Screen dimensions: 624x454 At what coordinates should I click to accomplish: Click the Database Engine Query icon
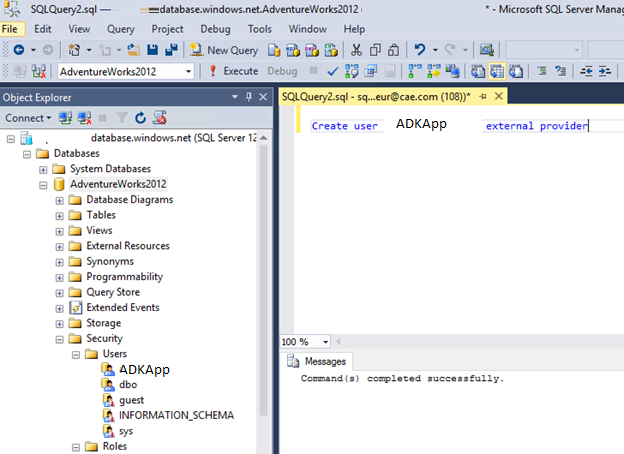coord(274,51)
